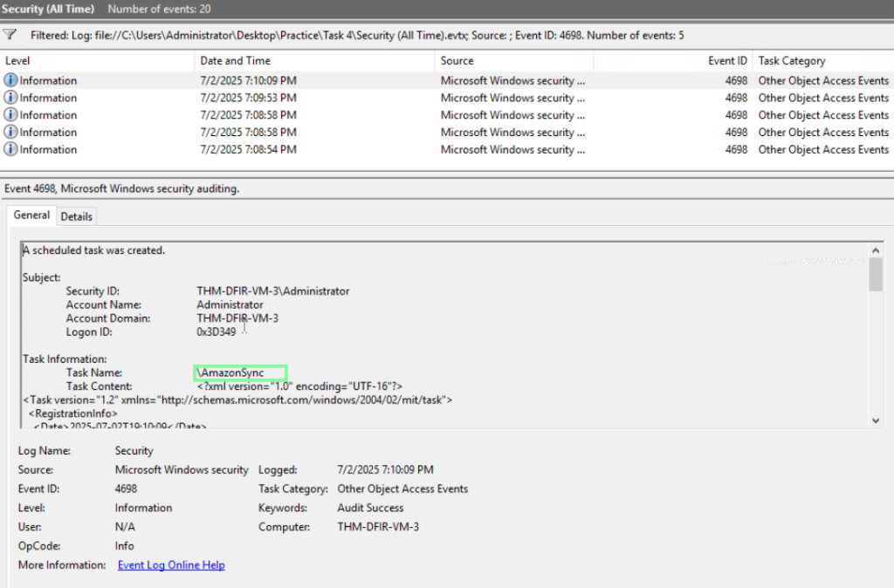Click the Source column header
The width and height of the screenshot is (894, 588).
(x=513, y=61)
